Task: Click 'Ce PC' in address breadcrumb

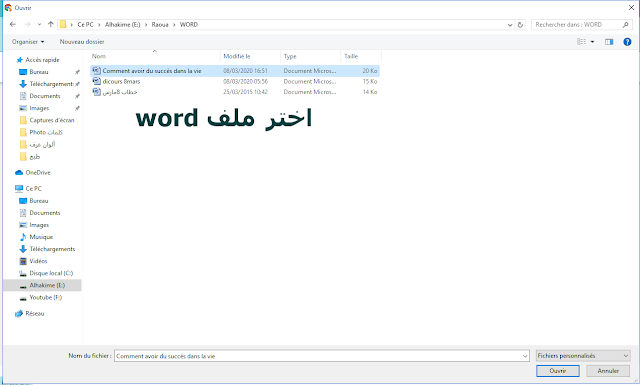Action: [85, 25]
